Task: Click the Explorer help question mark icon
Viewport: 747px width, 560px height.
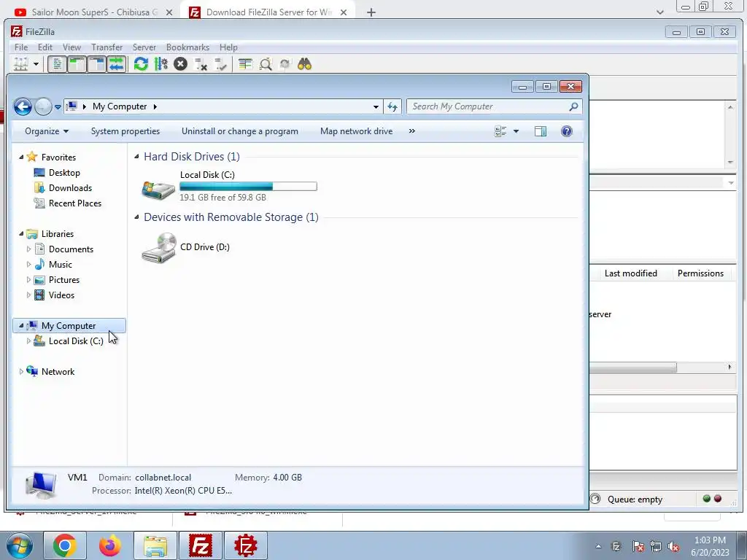Action: click(x=566, y=131)
